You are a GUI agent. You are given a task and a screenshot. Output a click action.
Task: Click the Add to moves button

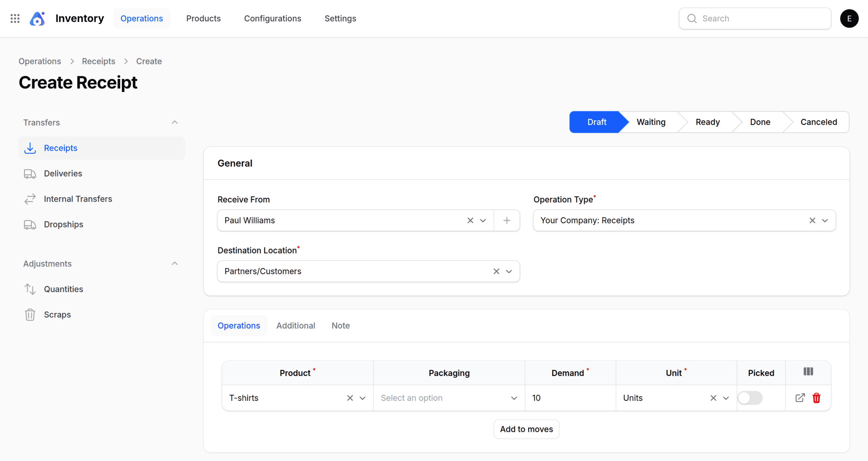click(x=526, y=429)
